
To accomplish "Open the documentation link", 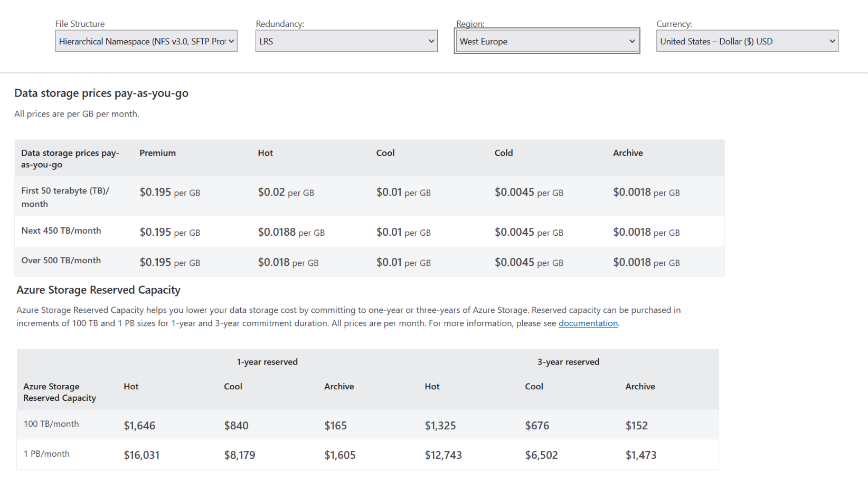I will click(x=588, y=323).
